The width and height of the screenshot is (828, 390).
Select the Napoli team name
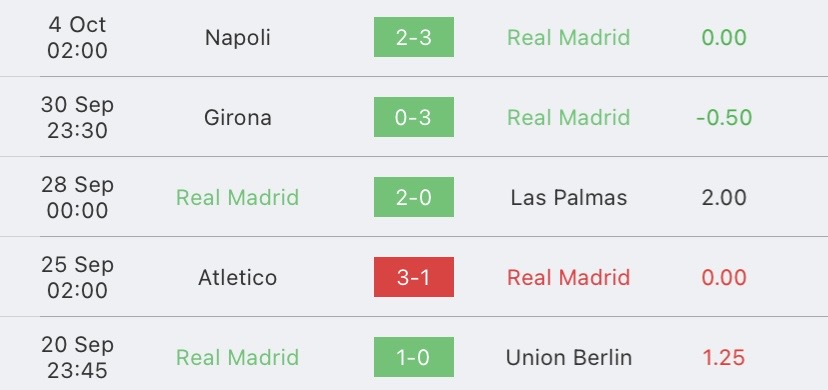tap(238, 38)
